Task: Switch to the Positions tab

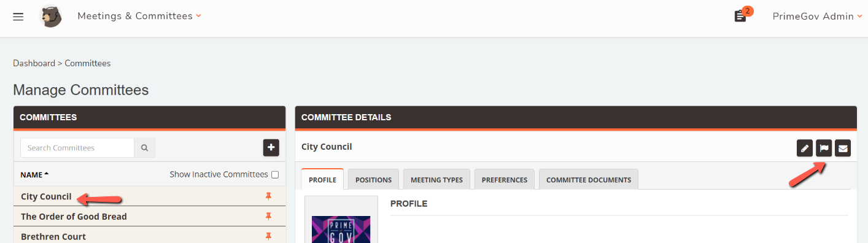Action: tap(373, 180)
